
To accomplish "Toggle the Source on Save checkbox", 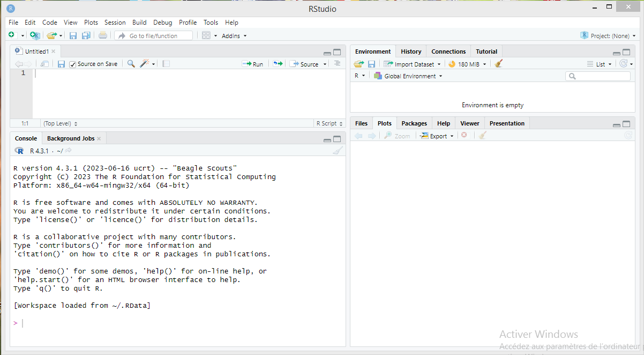I will [x=73, y=64].
